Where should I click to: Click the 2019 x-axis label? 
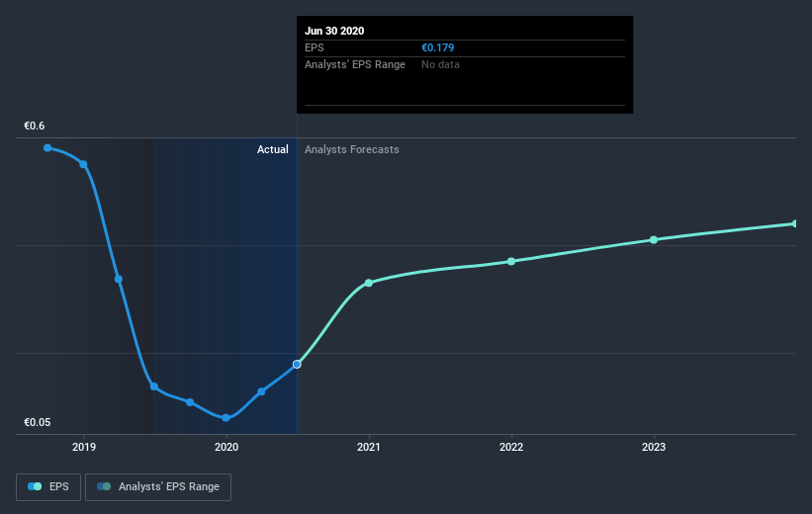[x=84, y=447]
